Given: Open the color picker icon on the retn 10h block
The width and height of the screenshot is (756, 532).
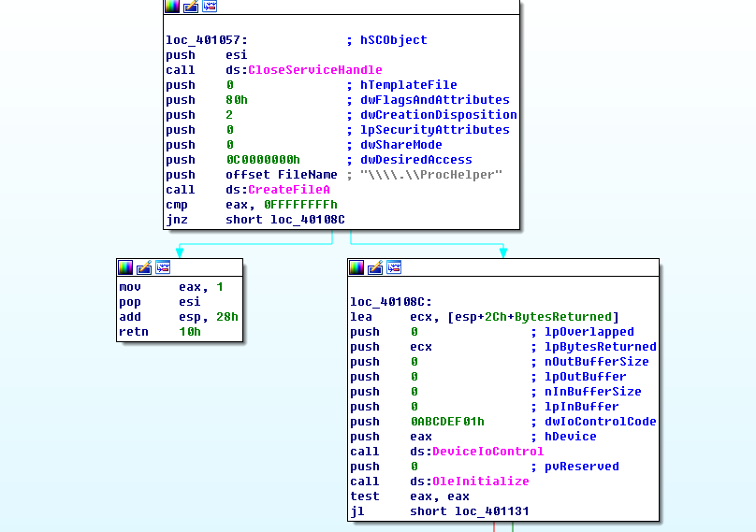Looking at the screenshot, I should 125,267.
